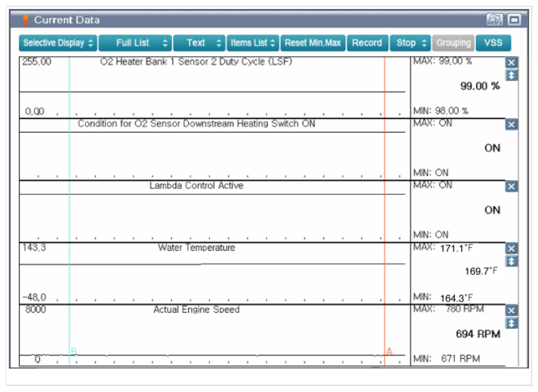Close the O2 Sensor Downstream Heating Switch graph

click(x=511, y=124)
